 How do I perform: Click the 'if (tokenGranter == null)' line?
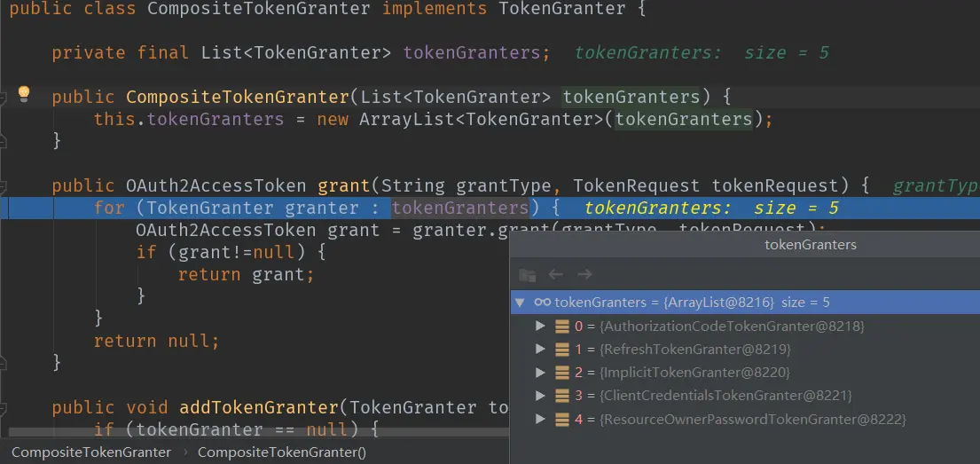coord(236,429)
